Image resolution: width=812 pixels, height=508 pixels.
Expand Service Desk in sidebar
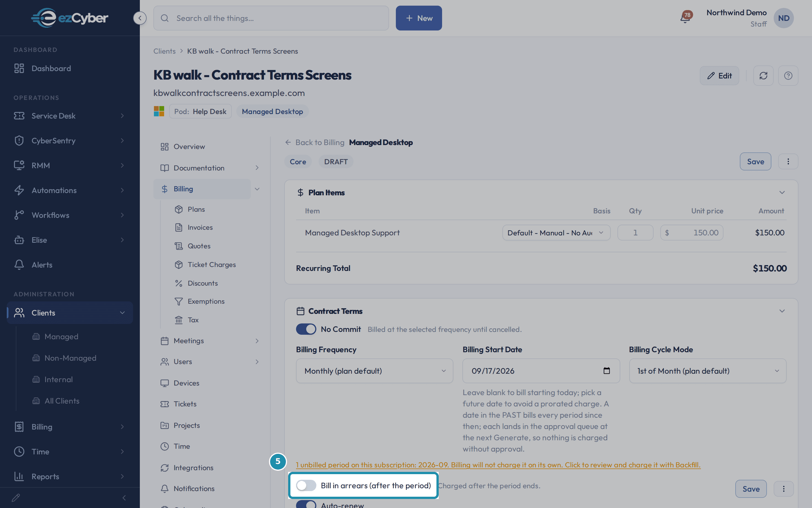pyautogui.click(x=69, y=116)
